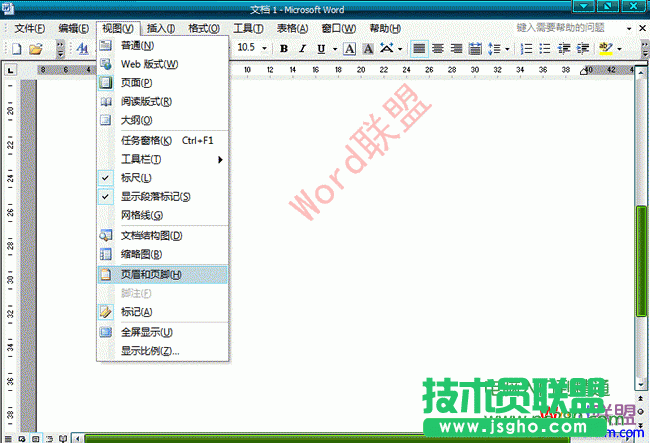Click the Open folder icon
The width and height of the screenshot is (650, 443).
pyautogui.click(x=36, y=49)
